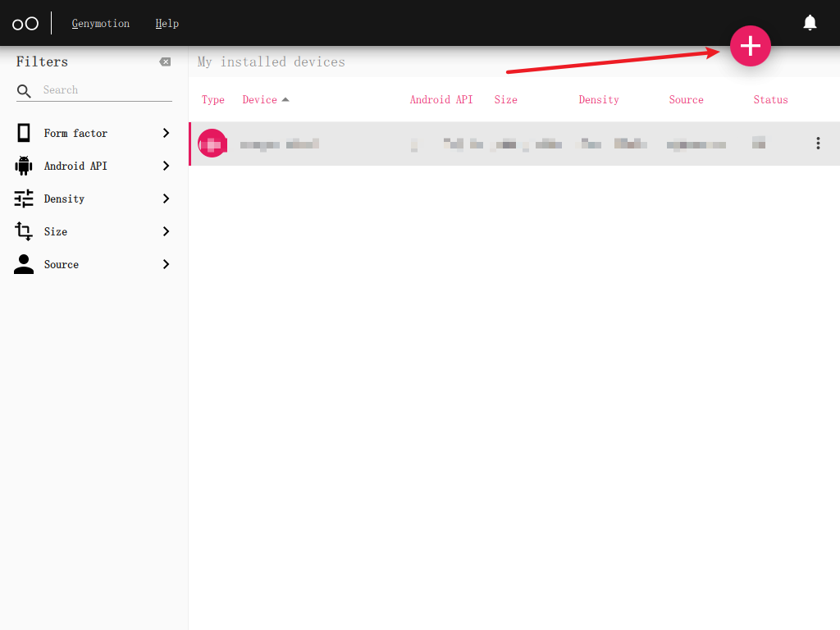
Task: Expand the Android API filter
Action: (166, 166)
